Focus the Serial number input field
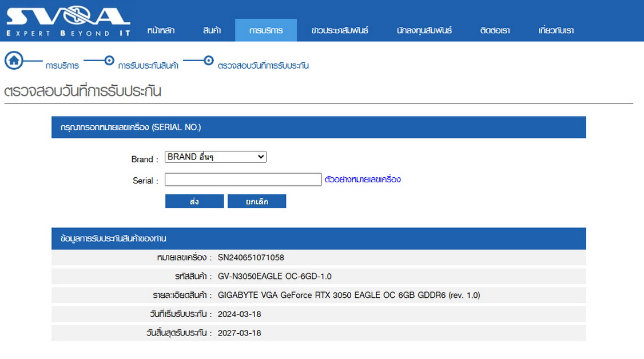This screenshot has width=644, height=359. coord(243,179)
